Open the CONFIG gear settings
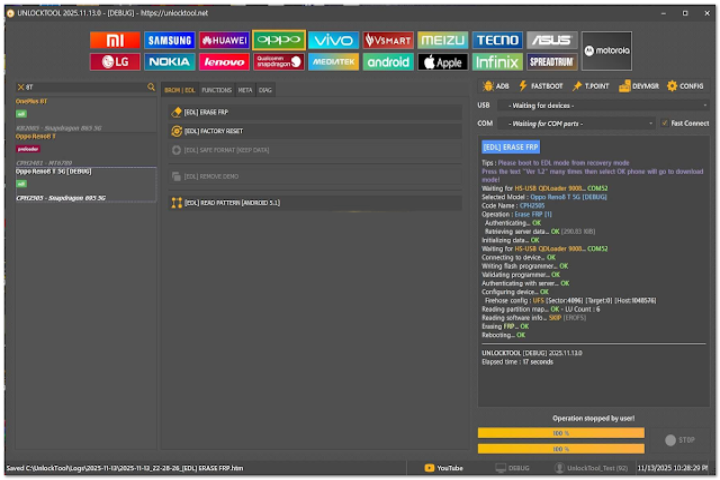The height and width of the screenshot is (480, 720). coord(686,86)
